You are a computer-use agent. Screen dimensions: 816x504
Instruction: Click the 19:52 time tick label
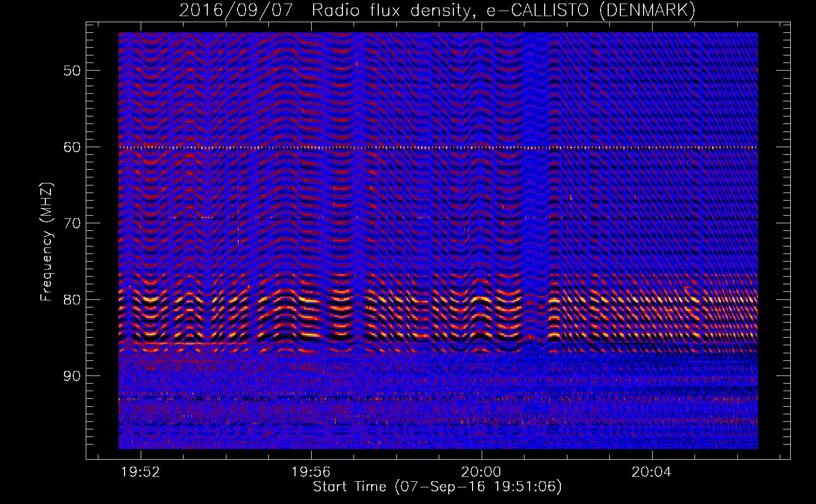click(141, 472)
